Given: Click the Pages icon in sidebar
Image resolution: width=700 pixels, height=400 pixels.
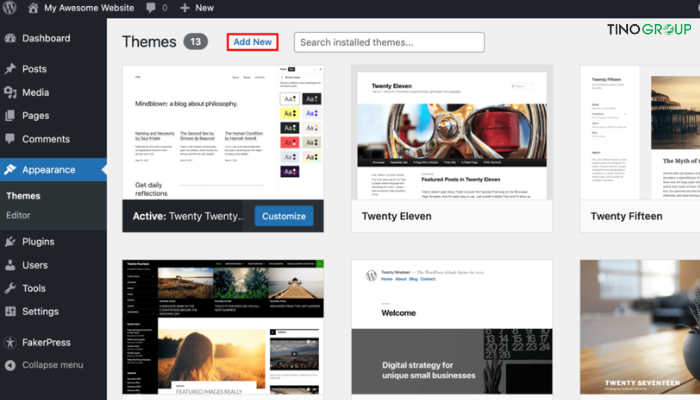Looking at the screenshot, I should (x=10, y=116).
